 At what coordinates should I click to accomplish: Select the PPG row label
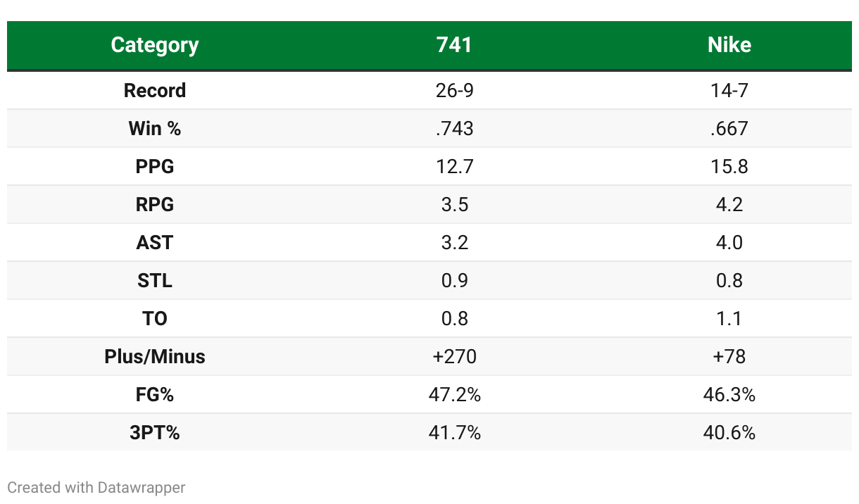155,167
